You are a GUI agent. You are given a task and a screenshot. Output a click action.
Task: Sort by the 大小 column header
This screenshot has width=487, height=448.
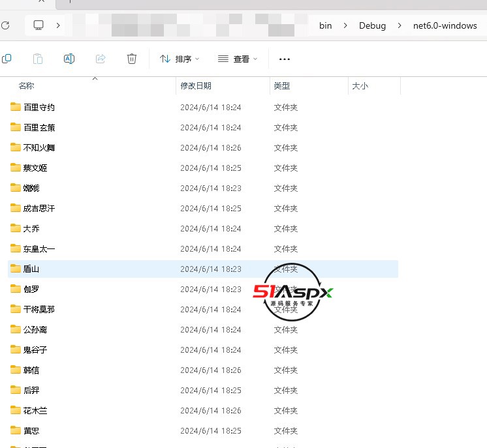(360, 86)
